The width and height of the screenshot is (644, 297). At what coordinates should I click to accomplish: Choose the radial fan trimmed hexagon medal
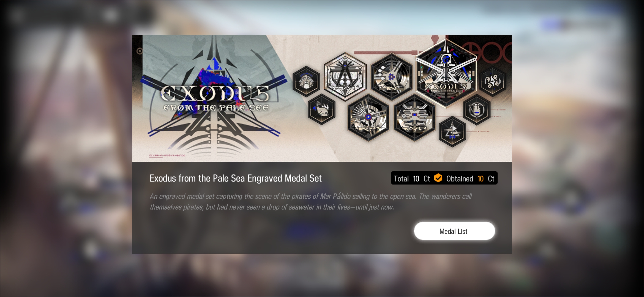tap(368, 117)
